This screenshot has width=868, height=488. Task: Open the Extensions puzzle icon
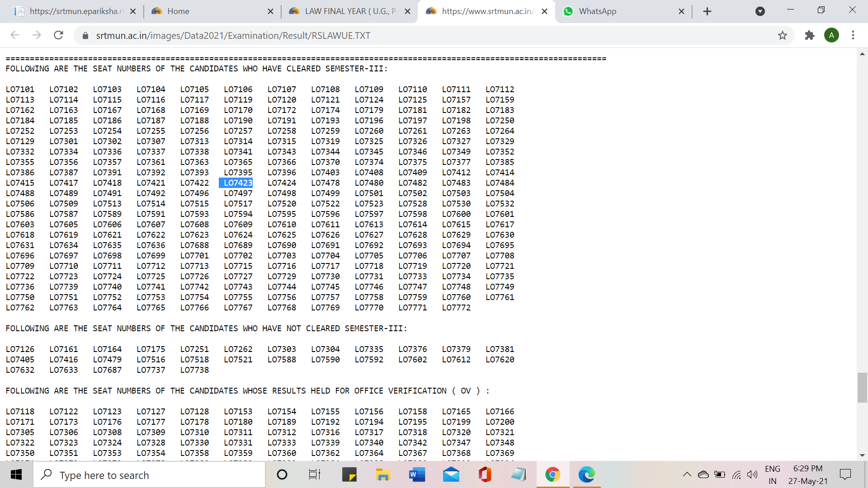click(810, 35)
